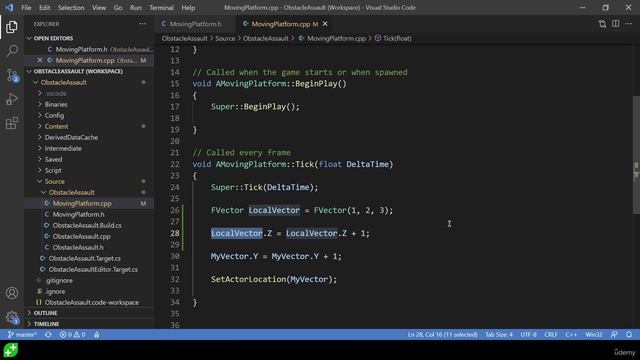Open Manage settings gear icon
The width and height of the screenshot is (640, 360).
pos(12,317)
